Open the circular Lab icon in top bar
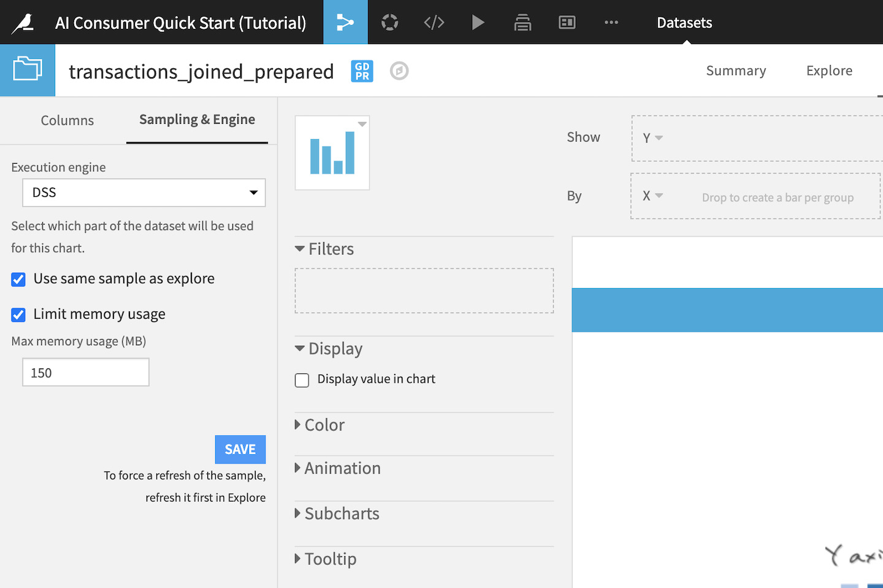The image size is (883, 588). (x=389, y=23)
